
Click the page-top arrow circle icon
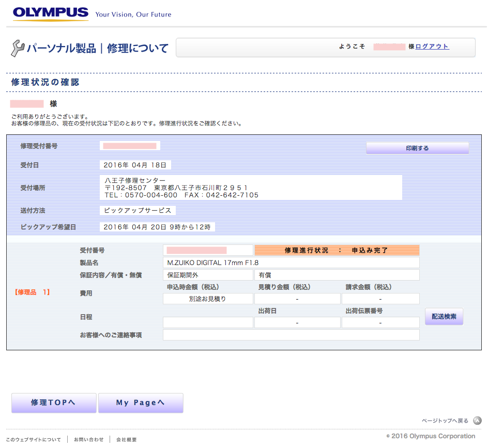pyautogui.click(x=477, y=421)
